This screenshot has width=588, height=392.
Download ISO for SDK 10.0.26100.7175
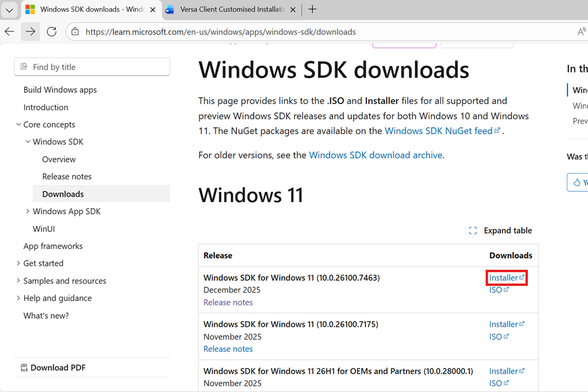(x=499, y=337)
